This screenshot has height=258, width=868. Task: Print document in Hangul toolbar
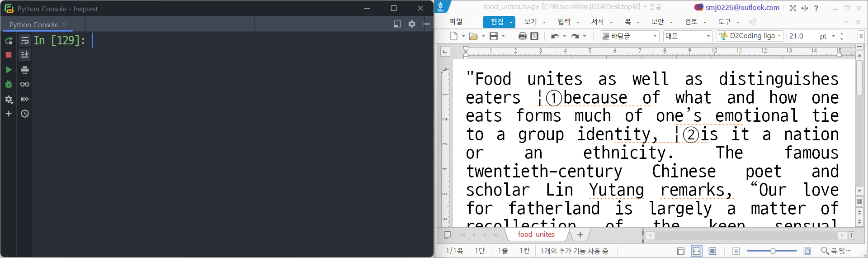point(523,36)
